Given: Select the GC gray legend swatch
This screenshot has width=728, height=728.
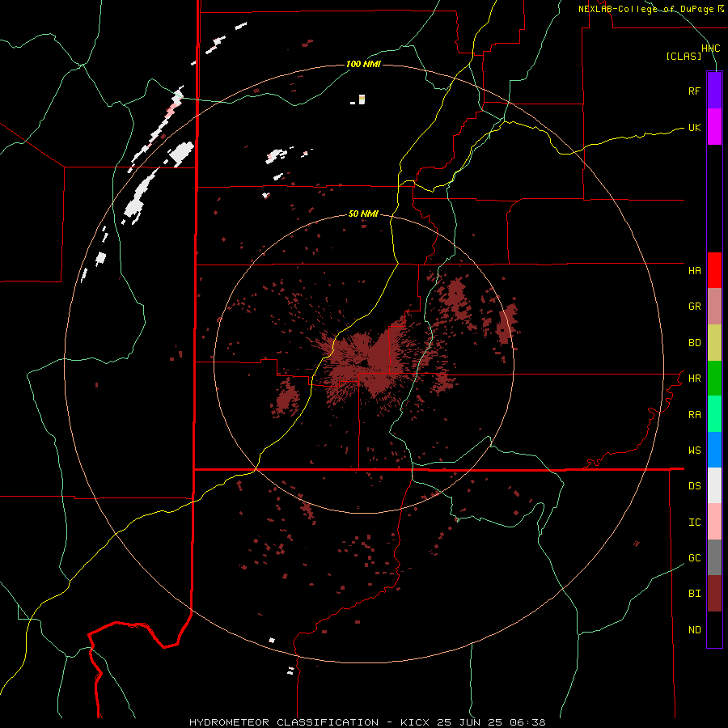Looking at the screenshot, I should coord(714,557).
